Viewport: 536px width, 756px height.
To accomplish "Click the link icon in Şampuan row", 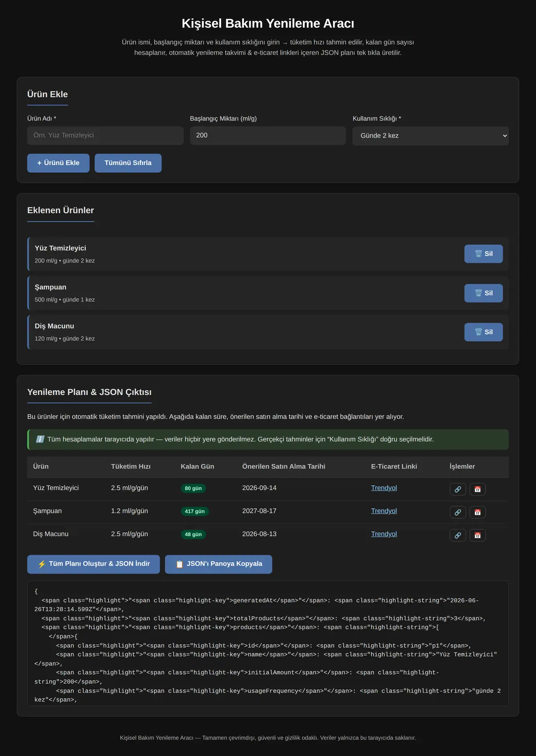I will [458, 512].
